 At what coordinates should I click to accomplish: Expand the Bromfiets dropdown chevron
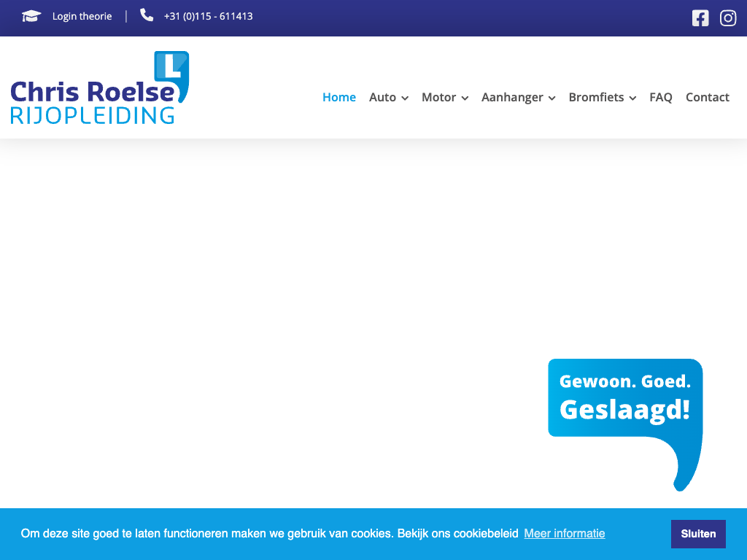point(632,98)
